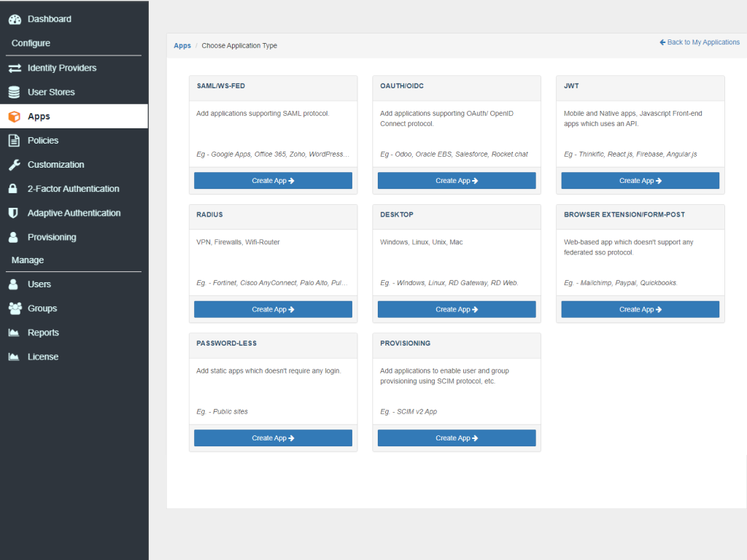The height and width of the screenshot is (560, 747).
Task: Click the Dashboard gauge icon in sidebar
Action: (x=14, y=19)
